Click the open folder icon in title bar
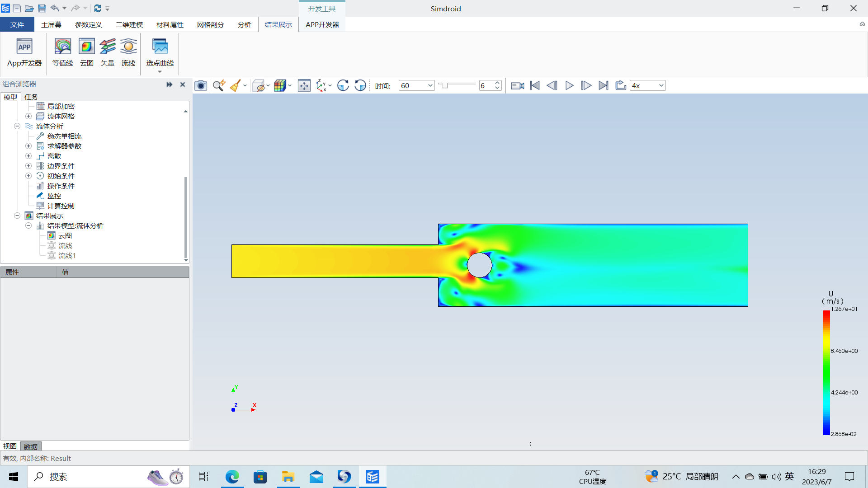Image resolution: width=868 pixels, height=488 pixels. [29, 8]
